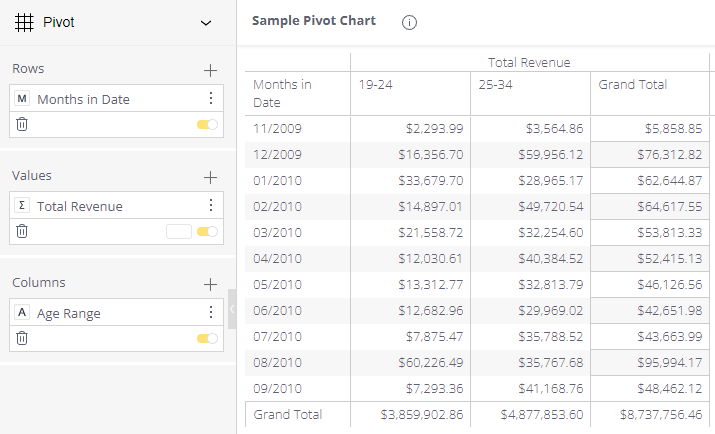
Task: Expand the Pivot widget type dropdown
Action: (x=206, y=22)
